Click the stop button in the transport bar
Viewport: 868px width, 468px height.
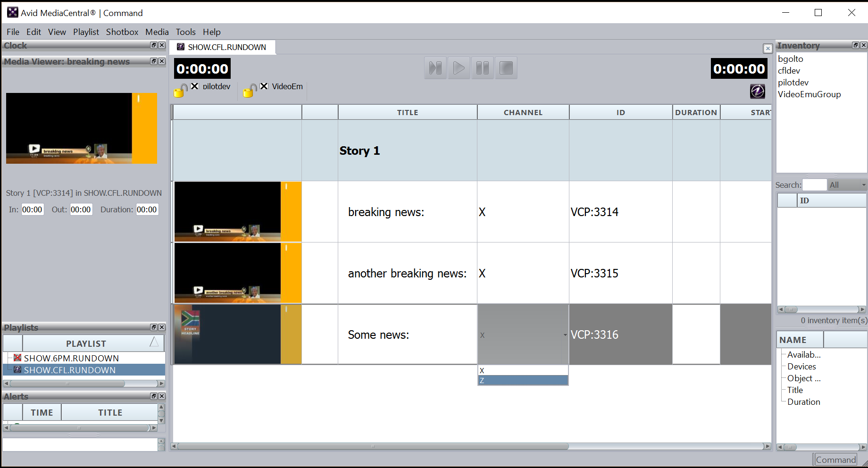(506, 68)
